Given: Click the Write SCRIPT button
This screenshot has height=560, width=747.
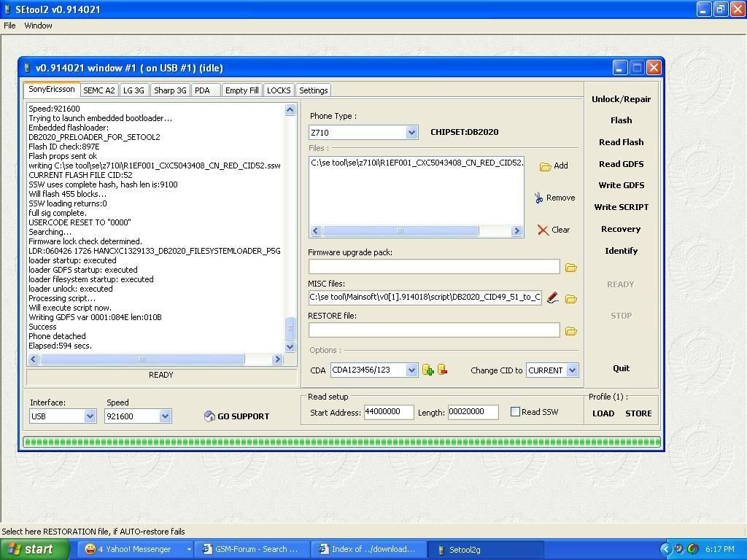Looking at the screenshot, I should click(622, 207).
